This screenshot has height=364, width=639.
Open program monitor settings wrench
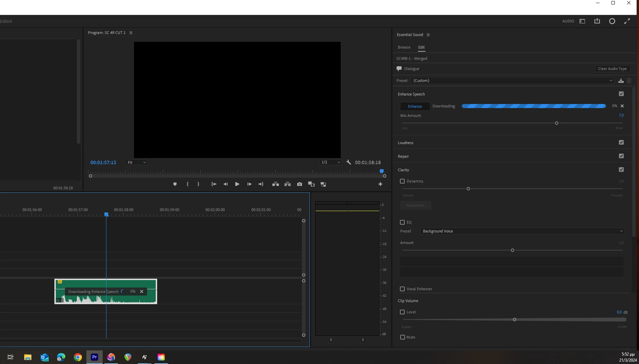(349, 162)
